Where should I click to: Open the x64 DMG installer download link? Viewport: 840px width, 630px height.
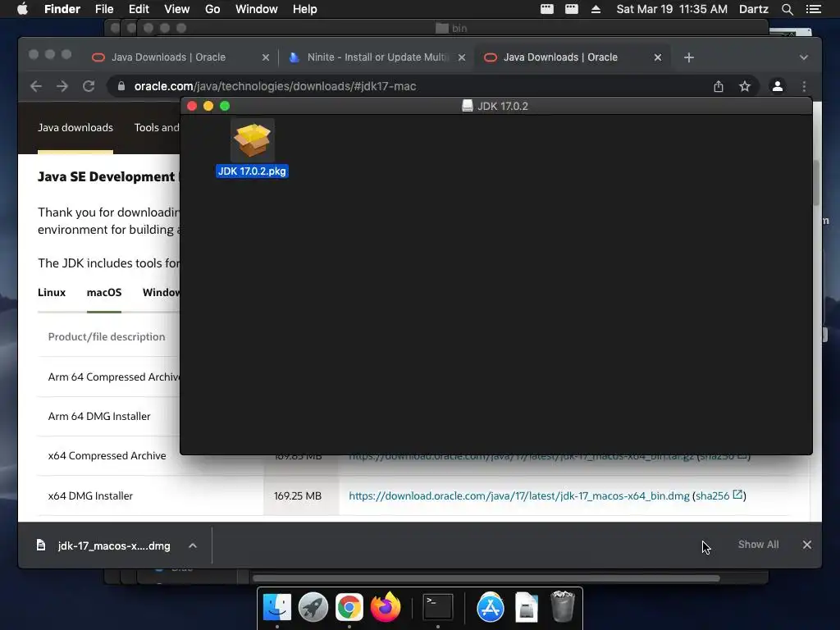coord(519,496)
